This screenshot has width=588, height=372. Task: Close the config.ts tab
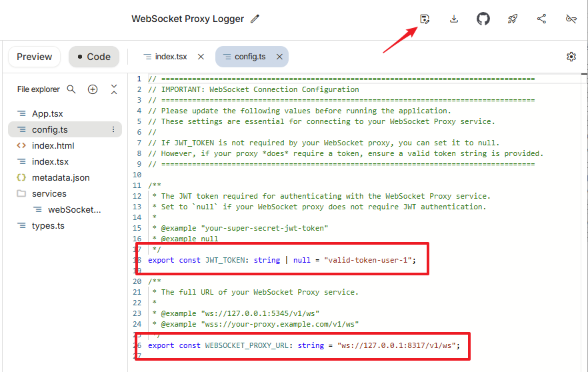(279, 57)
